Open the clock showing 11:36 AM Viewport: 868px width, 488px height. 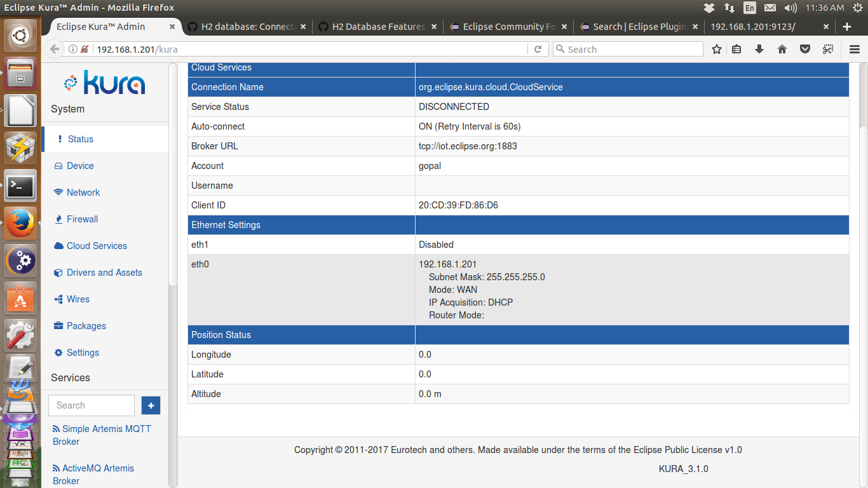[824, 8]
